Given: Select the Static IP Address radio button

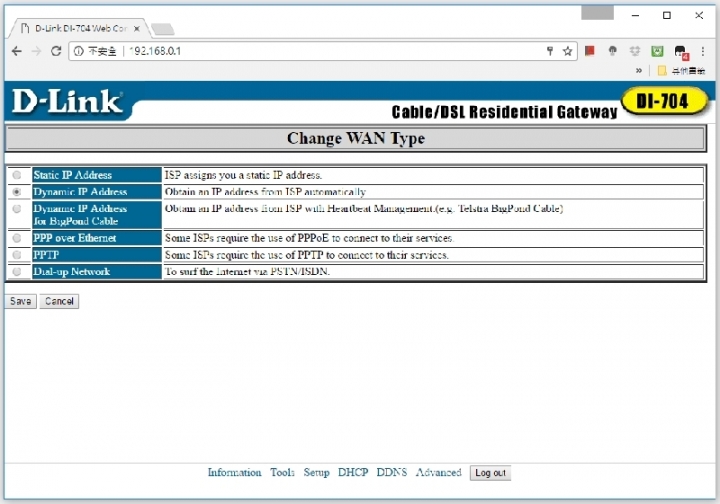Looking at the screenshot, I should [17, 175].
